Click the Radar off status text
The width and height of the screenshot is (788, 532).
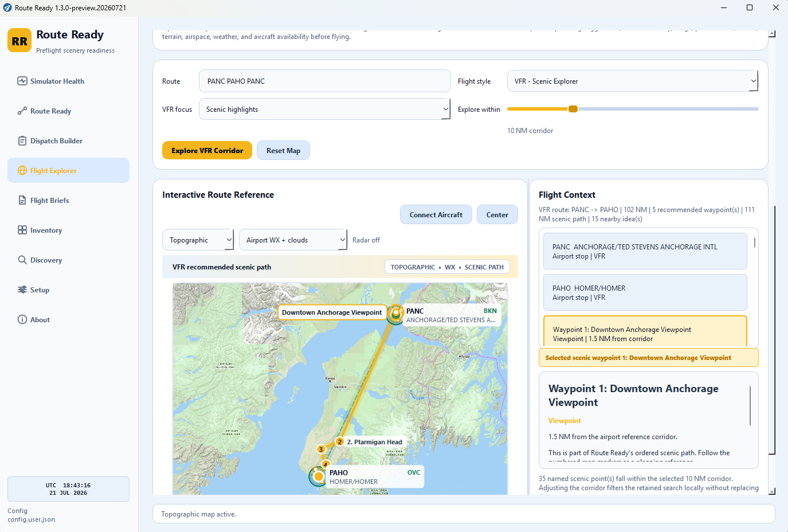[366, 240]
